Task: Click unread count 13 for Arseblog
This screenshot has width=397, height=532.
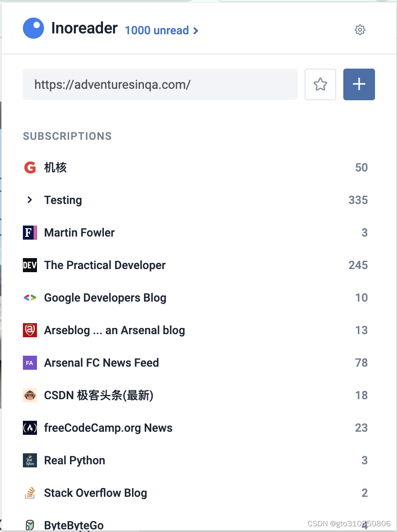Action: (361, 330)
